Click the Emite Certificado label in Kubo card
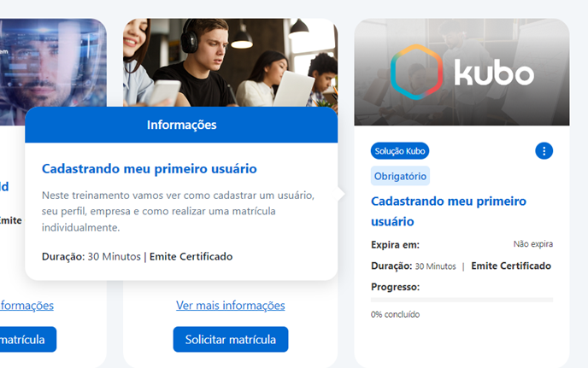The height and width of the screenshot is (368, 588). pos(511,266)
